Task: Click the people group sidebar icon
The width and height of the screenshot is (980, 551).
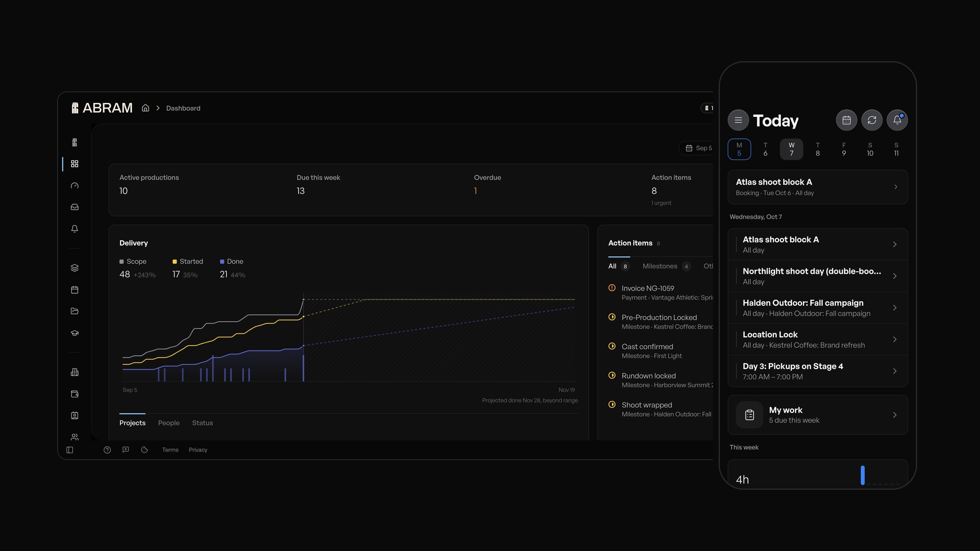Action: click(74, 437)
